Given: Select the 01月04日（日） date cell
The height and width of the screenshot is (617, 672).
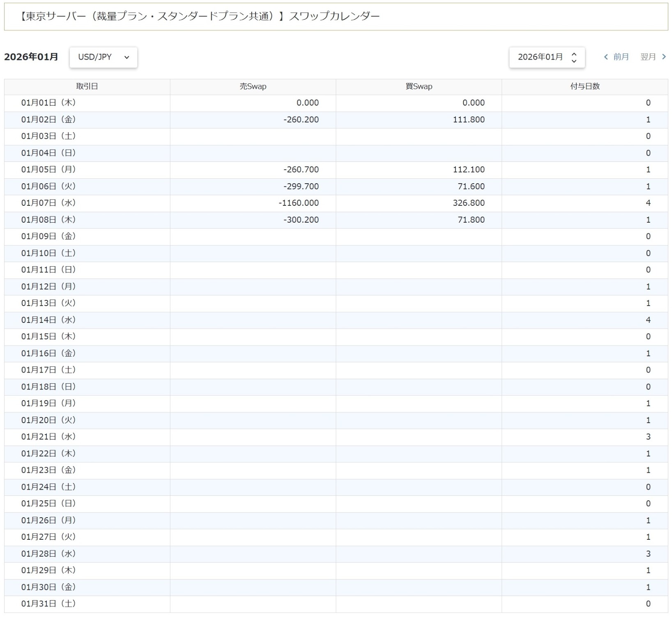Looking at the screenshot, I should [x=87, y=153].
